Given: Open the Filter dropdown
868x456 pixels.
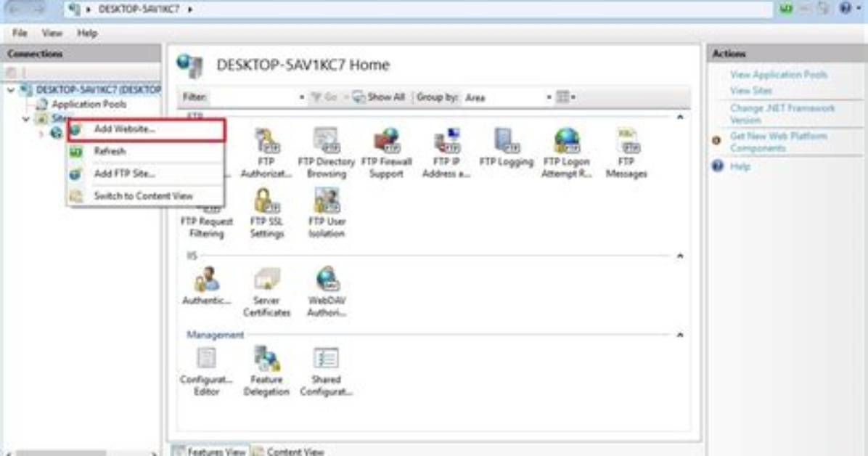Looking at the screenshot, I should click(302, 97).
